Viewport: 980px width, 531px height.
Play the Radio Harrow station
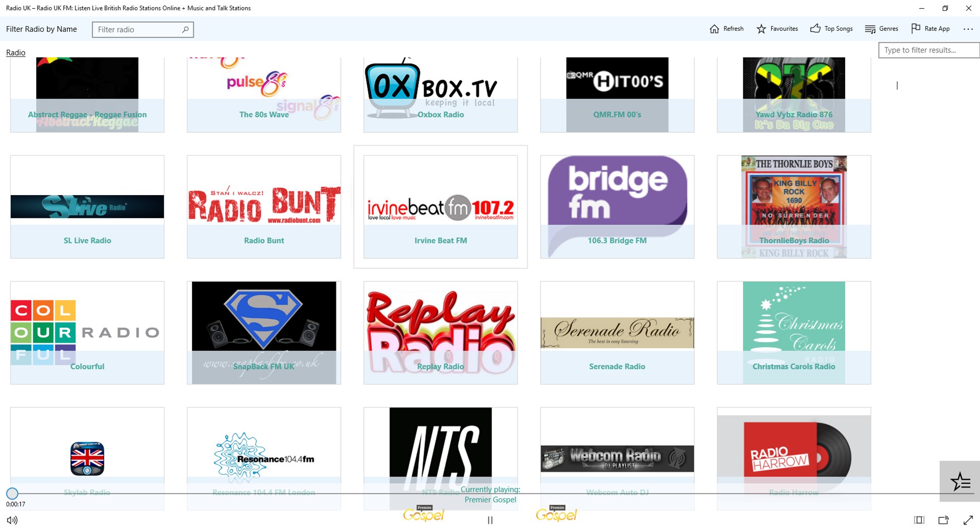click(x=794, y=458)
